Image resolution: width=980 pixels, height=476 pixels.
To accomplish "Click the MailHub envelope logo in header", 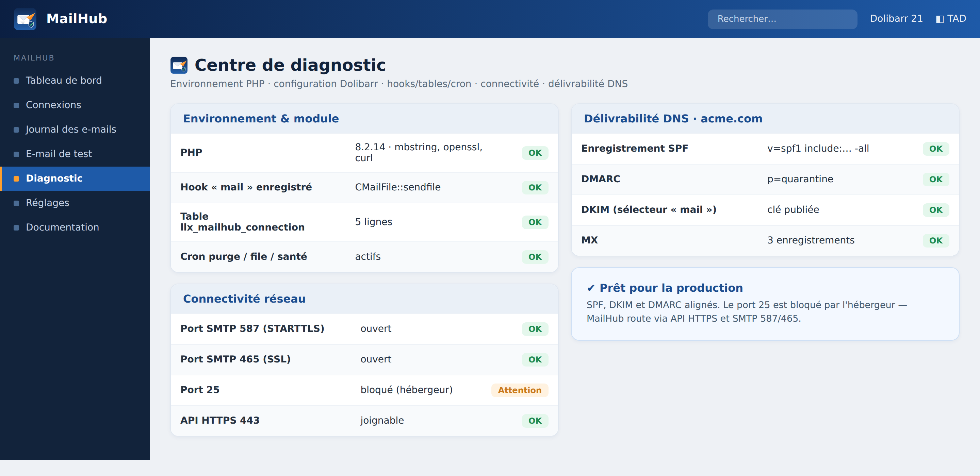I will (25, 19).
